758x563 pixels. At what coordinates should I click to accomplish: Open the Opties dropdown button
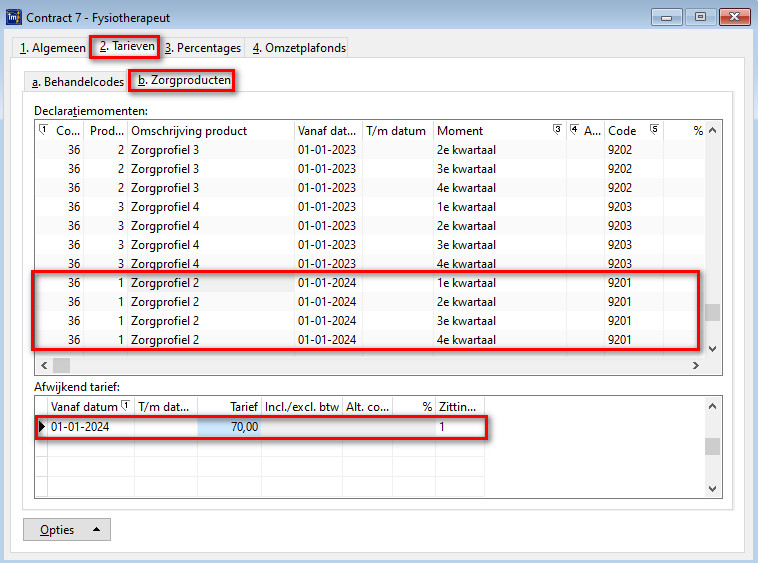tap(66, 529)
